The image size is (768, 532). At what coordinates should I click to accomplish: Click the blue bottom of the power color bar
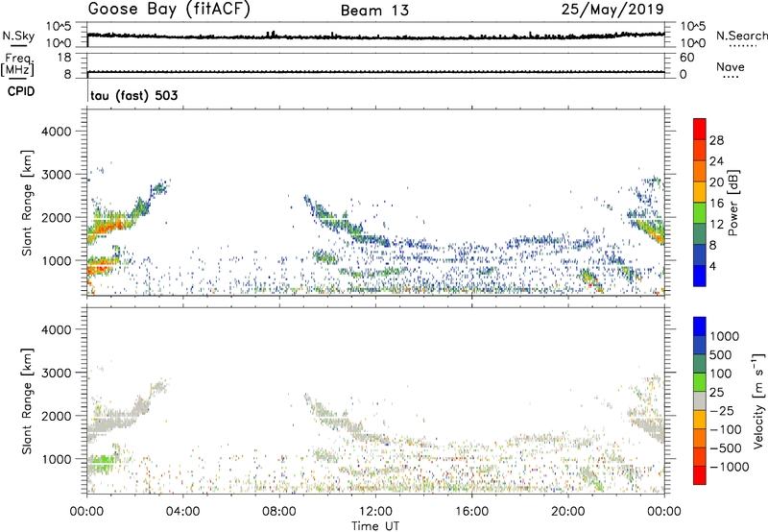700,276
